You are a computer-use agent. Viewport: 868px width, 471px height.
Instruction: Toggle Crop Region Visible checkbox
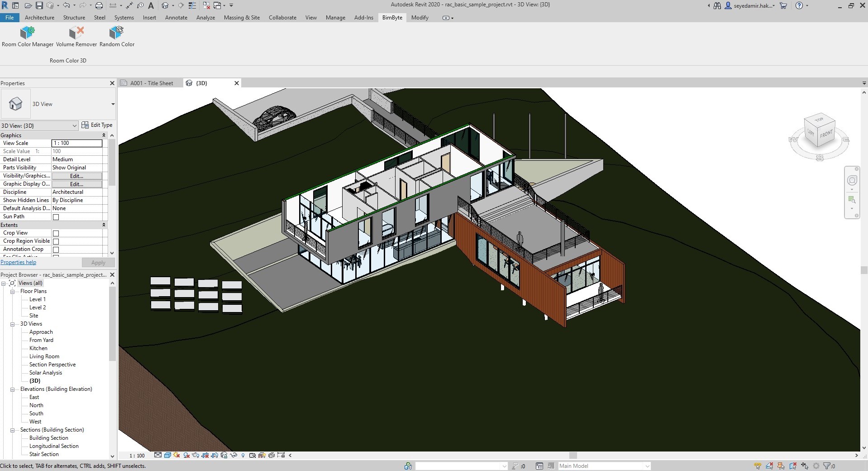click(x=56, y=241)
